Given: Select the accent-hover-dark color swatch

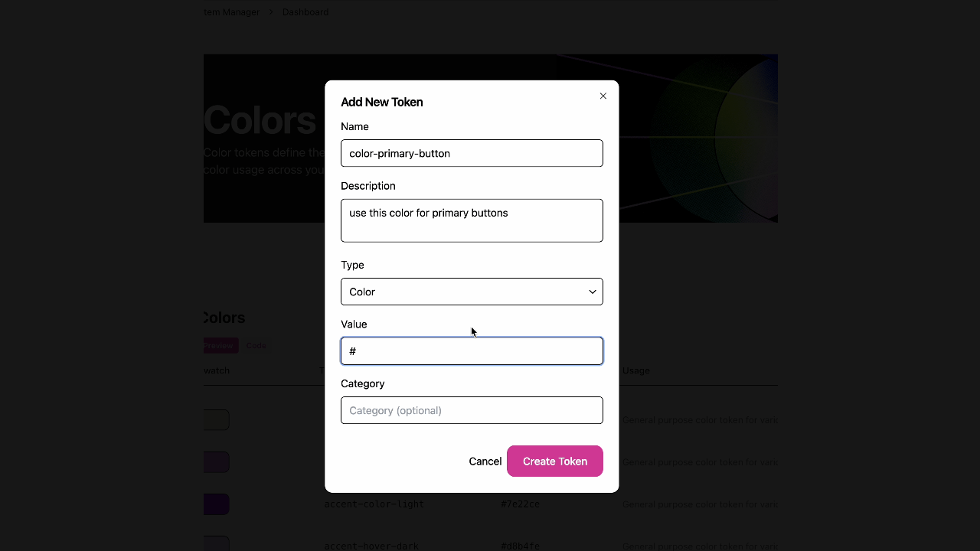Looking at the screenshot, I should click(x=217, y=544).
